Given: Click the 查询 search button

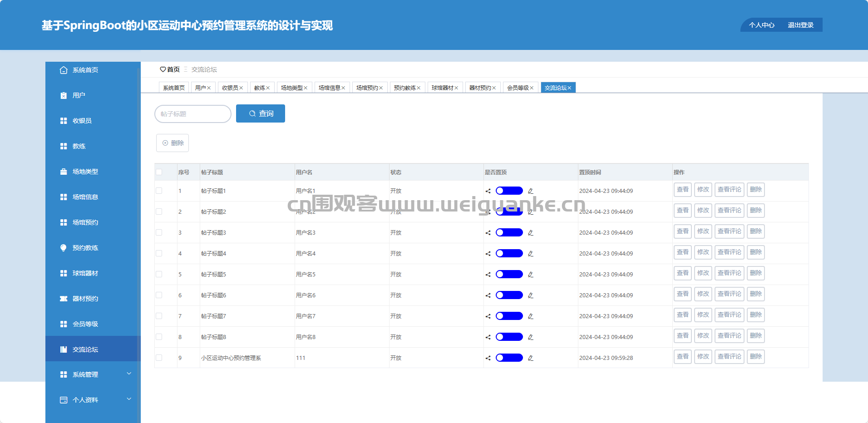Looking at the screenshot, I should coord(261,113).
